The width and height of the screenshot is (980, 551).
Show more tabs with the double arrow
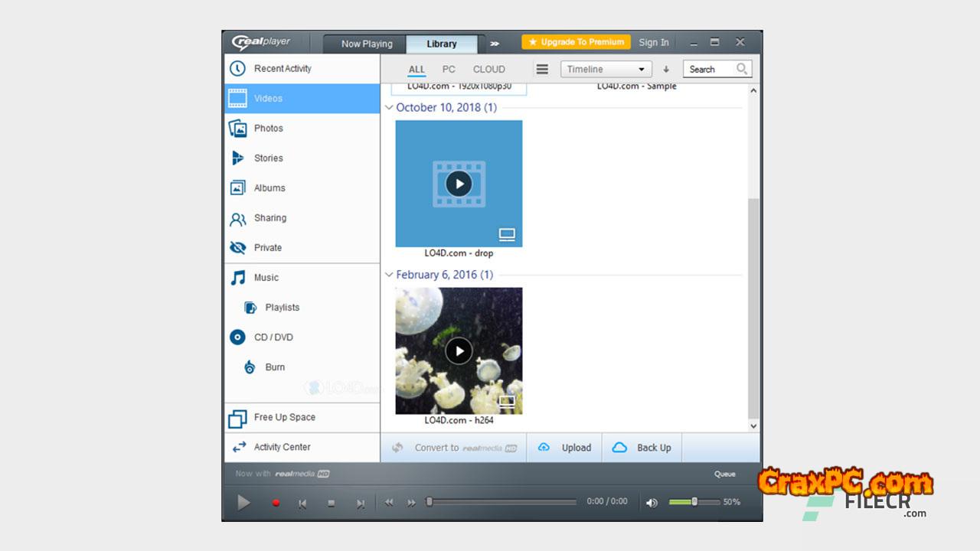(495, 44)
